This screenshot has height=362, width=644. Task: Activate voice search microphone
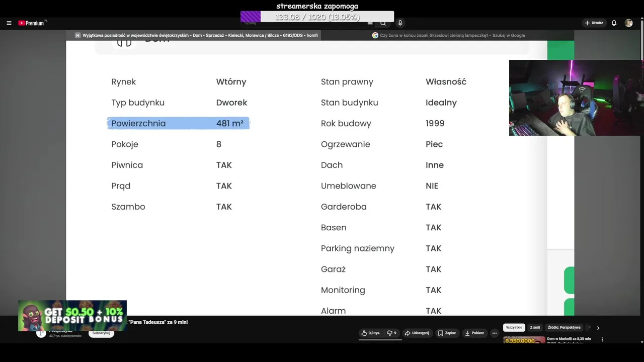click(x=400, y=23)
